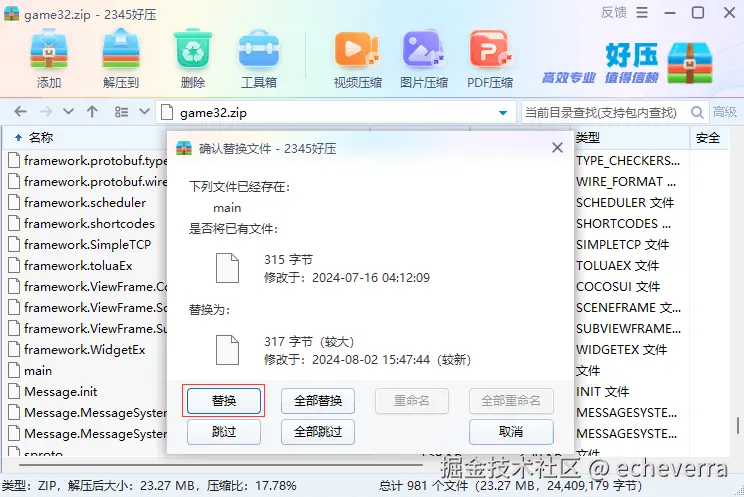Click the 反馈 feedback link
This screenshot has height=497, width=744.
(x=614, y=12)
